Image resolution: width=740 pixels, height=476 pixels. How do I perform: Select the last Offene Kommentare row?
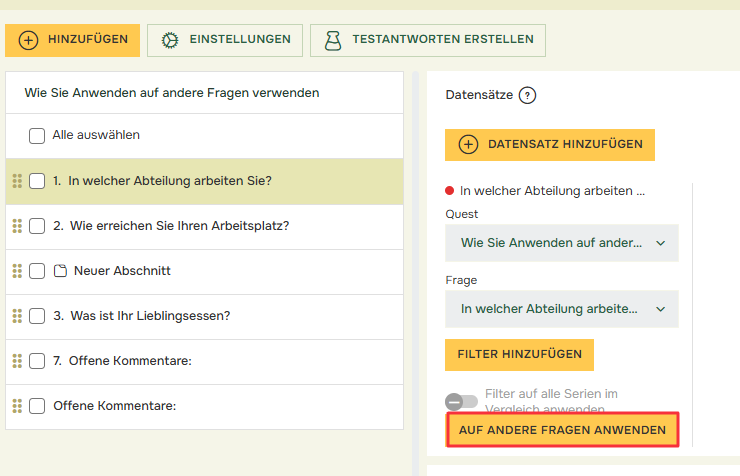(x=114, y=406)
